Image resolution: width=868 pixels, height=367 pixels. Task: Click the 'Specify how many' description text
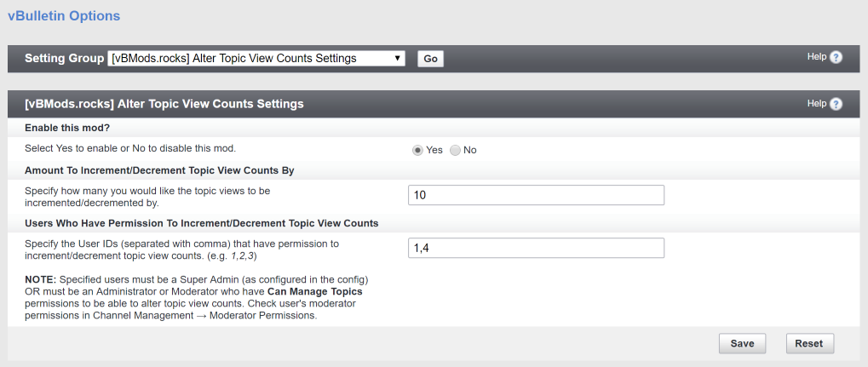[147, 197]
